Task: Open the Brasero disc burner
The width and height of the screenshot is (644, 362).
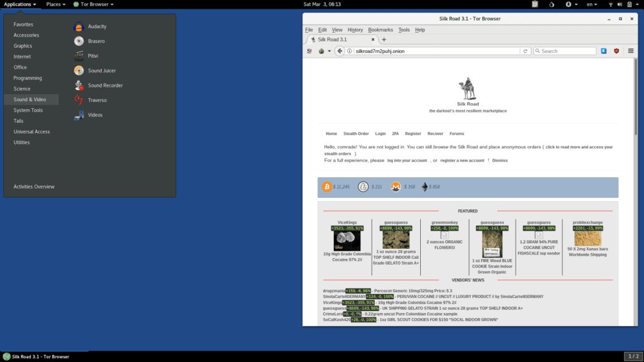Action: click(96, 41)
